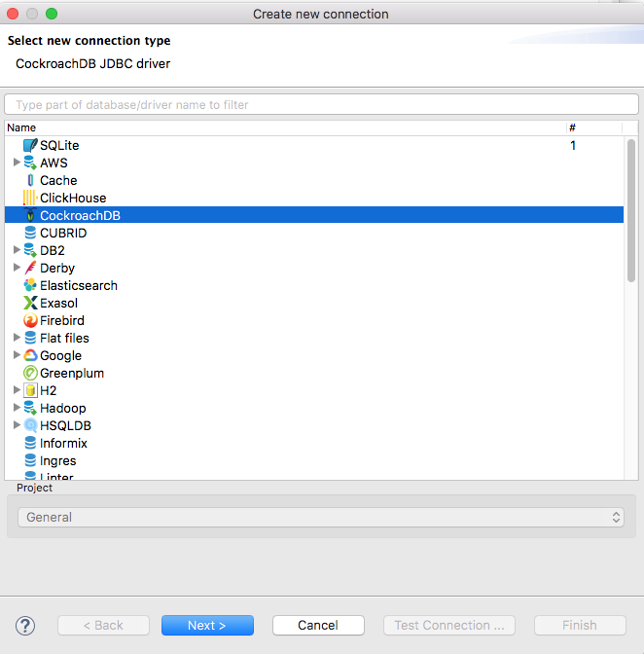This screenshot has width=644, height=654.
Task: Click the SQLite database icon
Action: (x=30, y=145)
